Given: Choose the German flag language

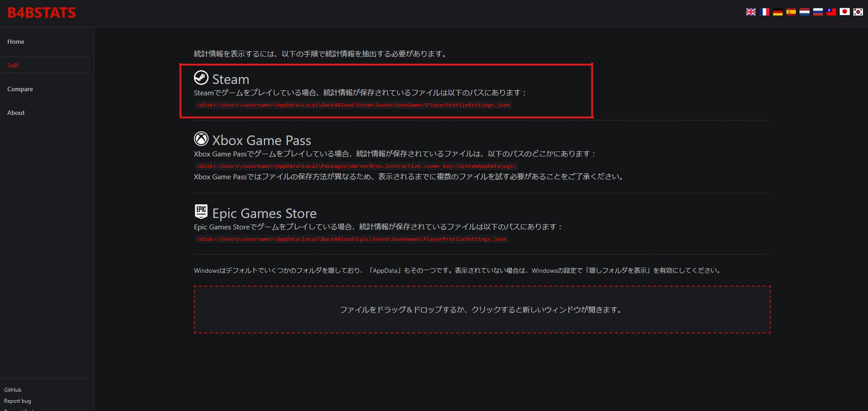Looking at the screenshot, I should point(778,12).
